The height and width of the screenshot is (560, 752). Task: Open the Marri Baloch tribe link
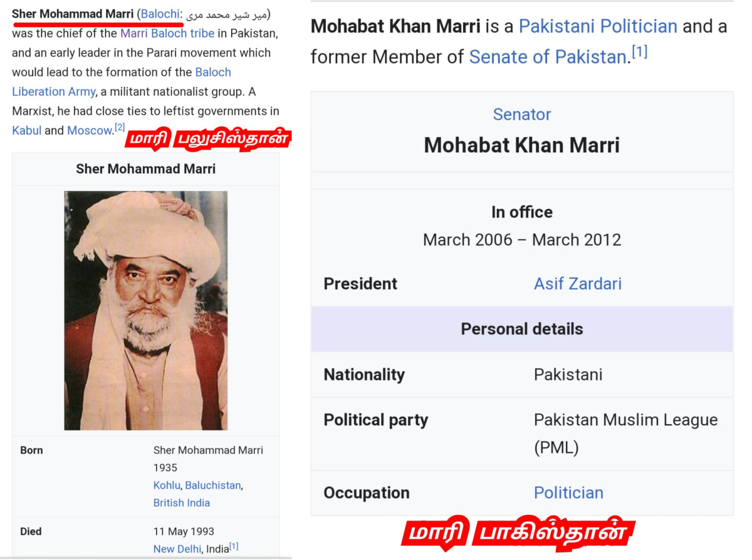point(167,33)
